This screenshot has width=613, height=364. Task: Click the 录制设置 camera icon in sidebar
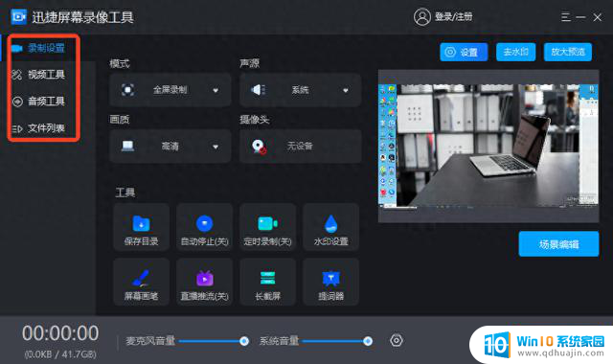pyautogui.click(x=17, y=48)
